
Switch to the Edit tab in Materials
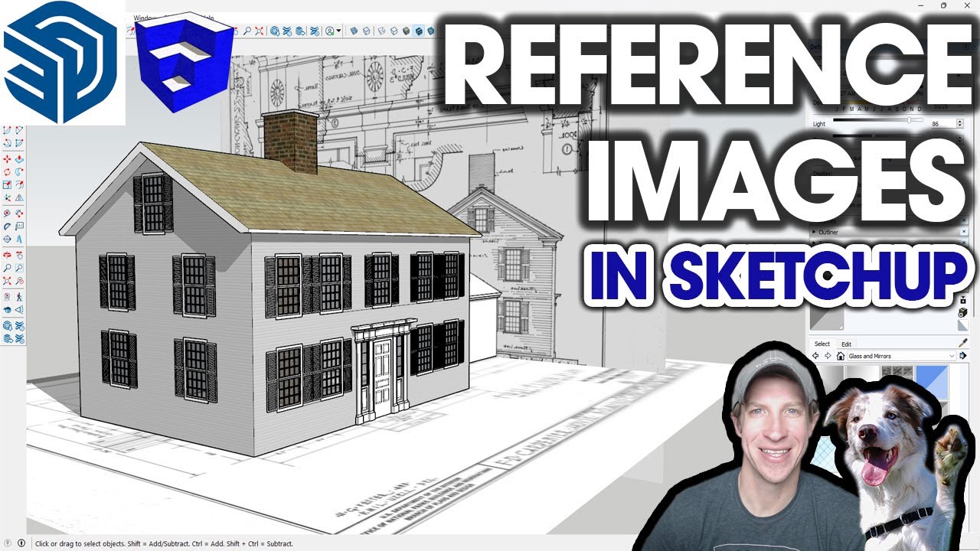tap(847, 344)
